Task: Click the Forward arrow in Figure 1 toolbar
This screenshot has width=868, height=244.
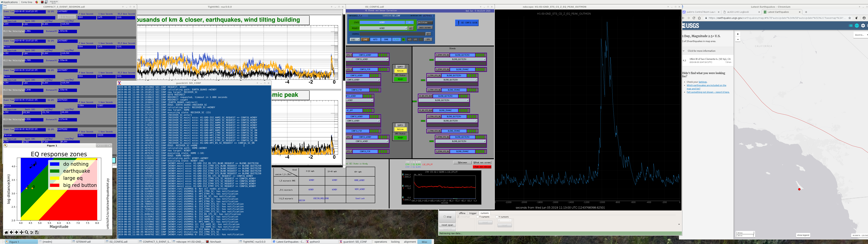Action: coord(16,232)
